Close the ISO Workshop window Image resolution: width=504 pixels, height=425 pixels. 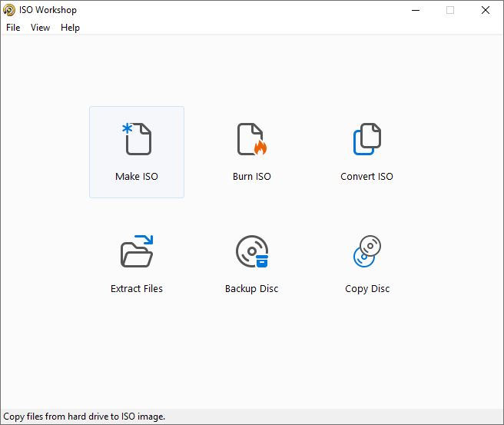tap(486, 10)
